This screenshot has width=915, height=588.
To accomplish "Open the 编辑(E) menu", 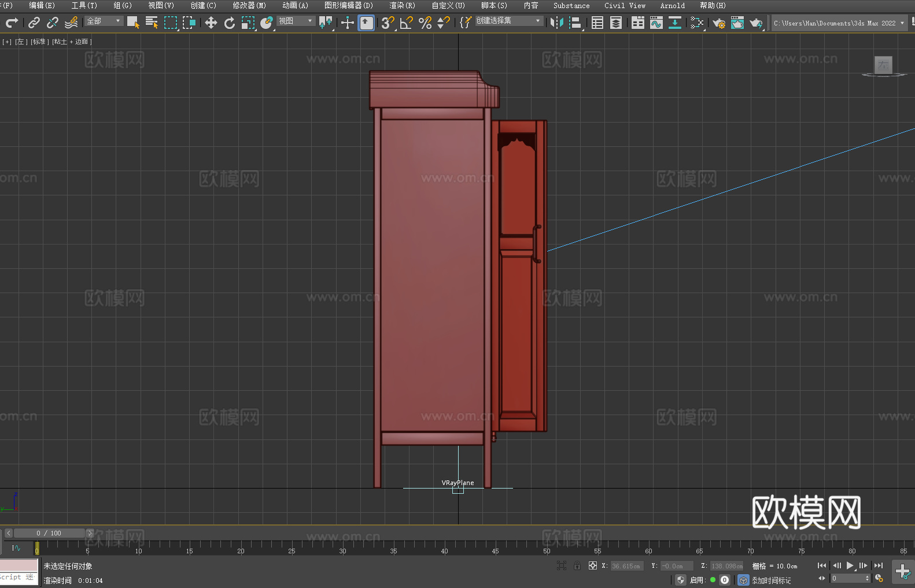I will pos(42,5).
